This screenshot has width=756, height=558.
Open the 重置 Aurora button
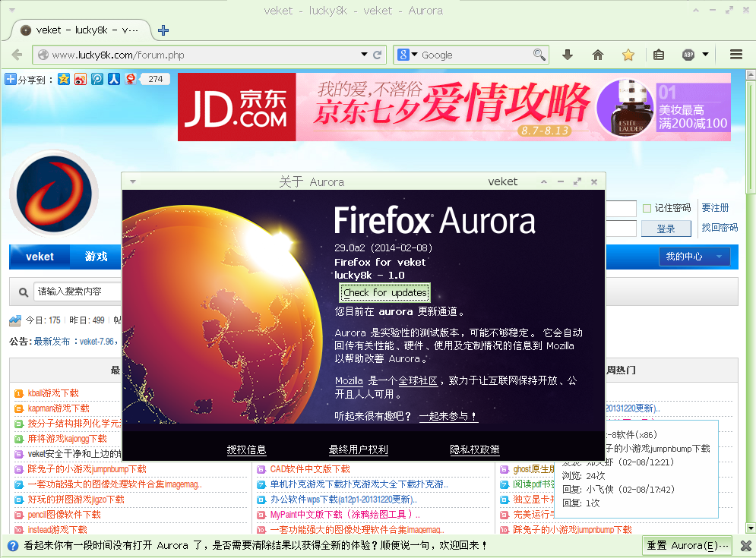(688, 545)
